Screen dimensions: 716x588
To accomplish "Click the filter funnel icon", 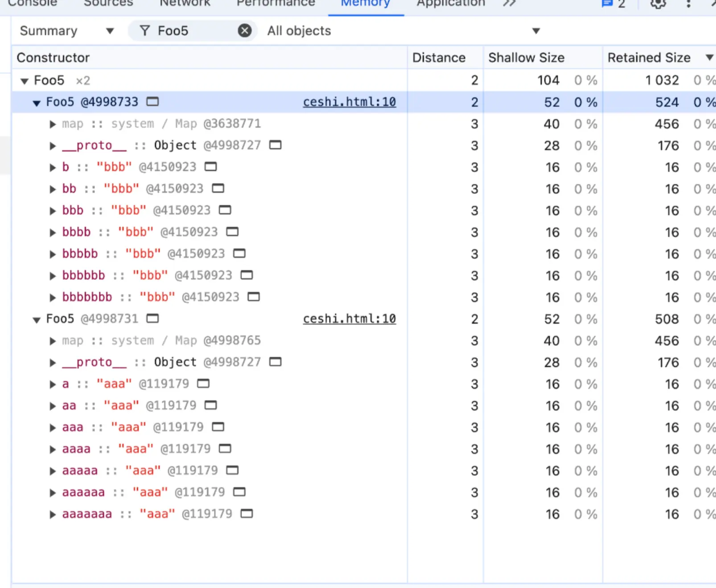I will (x=145, y=31).
